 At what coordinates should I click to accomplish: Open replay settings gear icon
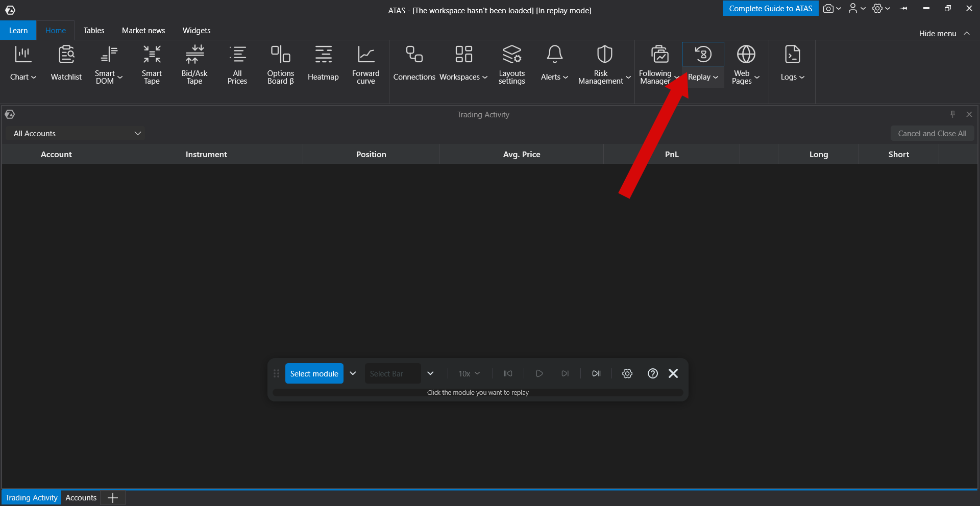tap(627, 373)
